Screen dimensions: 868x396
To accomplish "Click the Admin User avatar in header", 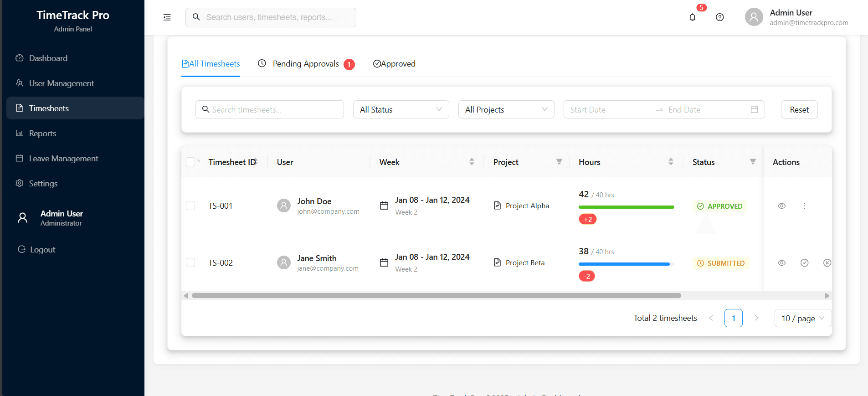I will (754, 17).
